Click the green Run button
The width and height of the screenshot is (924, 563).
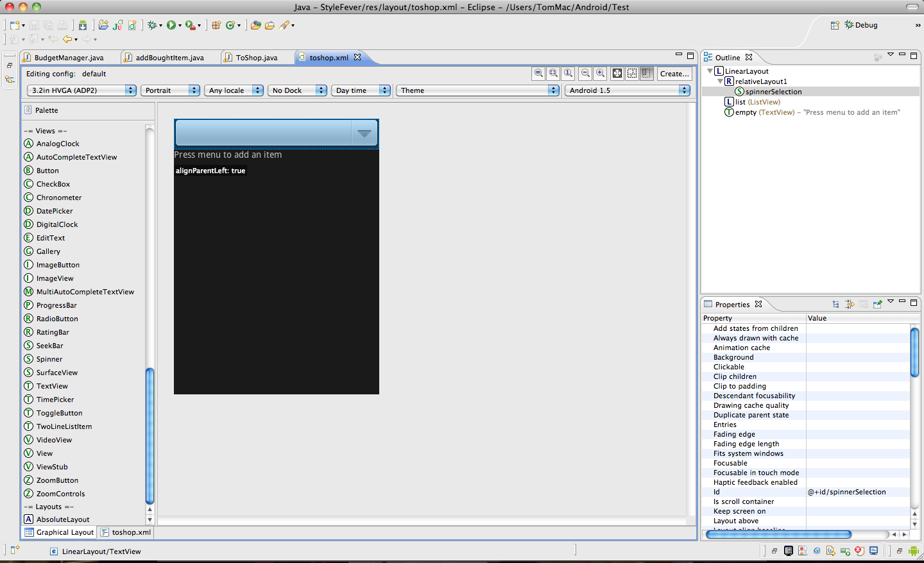coord(171,25)
